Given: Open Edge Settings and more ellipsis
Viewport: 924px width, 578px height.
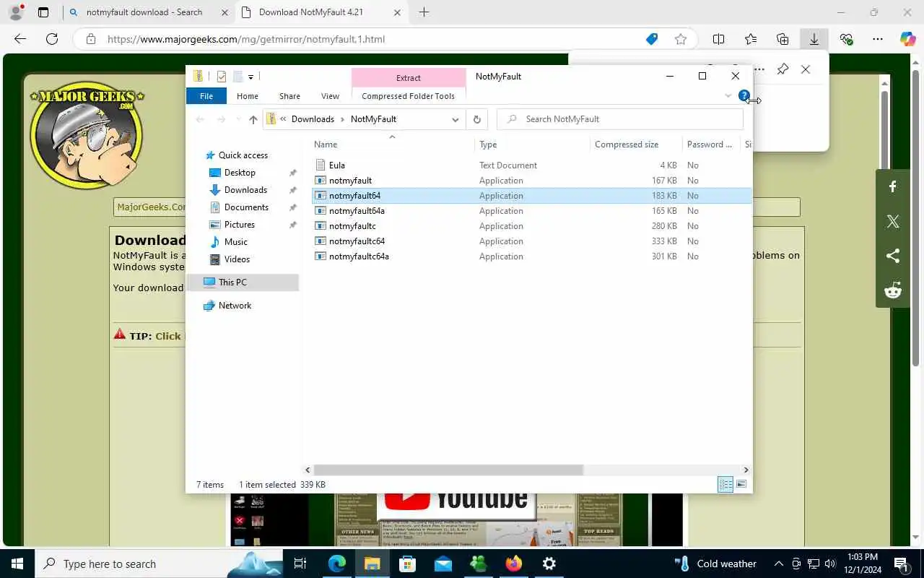Looking at the screenshot, I should (878, 39).
